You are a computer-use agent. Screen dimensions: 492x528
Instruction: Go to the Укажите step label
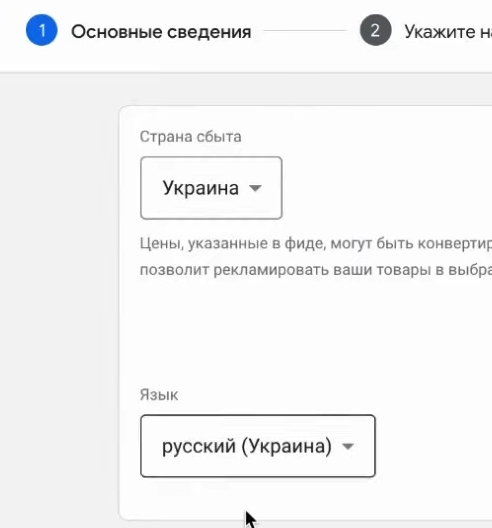point(448,32)
